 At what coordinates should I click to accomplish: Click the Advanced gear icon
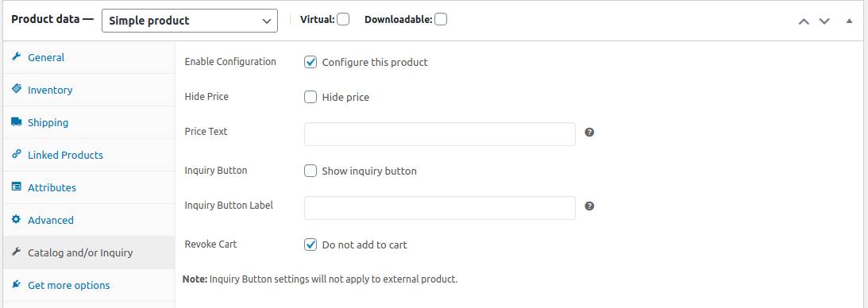click(x=16, y=220)
